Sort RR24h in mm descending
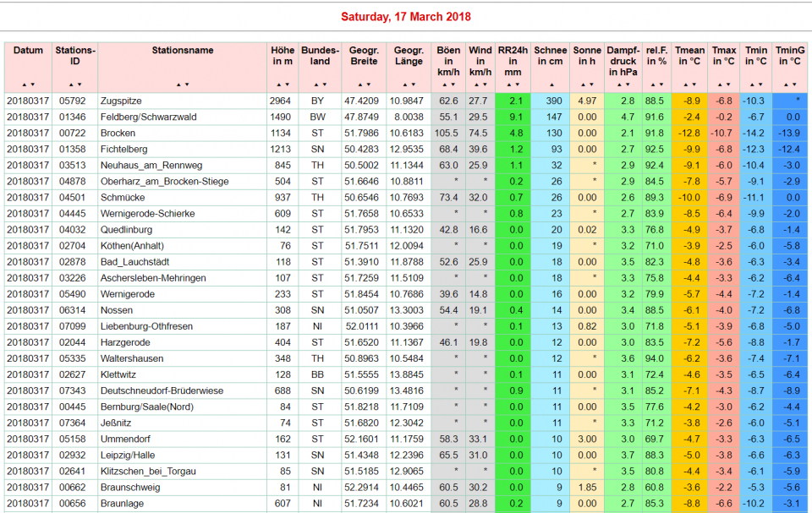Viewport: 812px width, 513px height. (x=516, y=85)
